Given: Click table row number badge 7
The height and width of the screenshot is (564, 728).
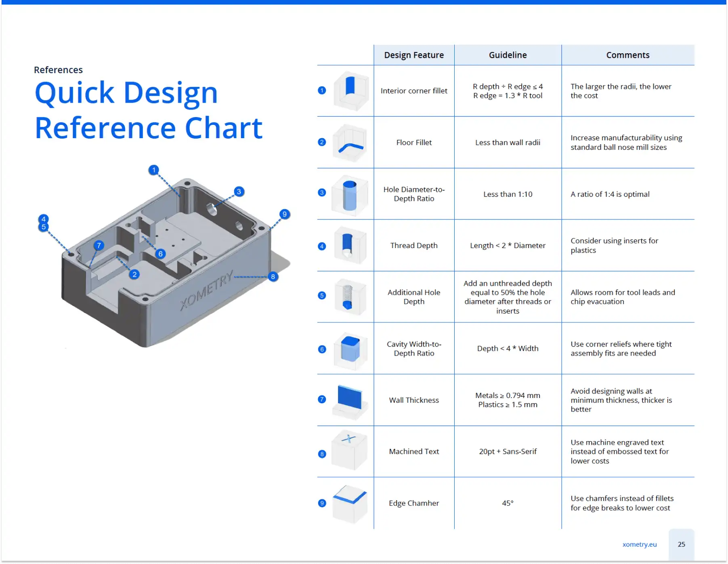Looking at the screenshot, I should click(x=322, y=400).
